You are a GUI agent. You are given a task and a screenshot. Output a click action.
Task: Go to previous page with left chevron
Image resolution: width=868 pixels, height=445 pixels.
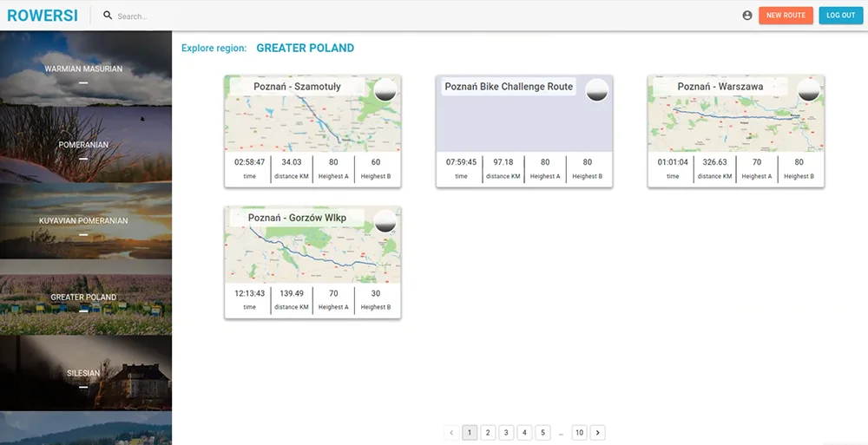pyautogui.click(x=451, y=433)
